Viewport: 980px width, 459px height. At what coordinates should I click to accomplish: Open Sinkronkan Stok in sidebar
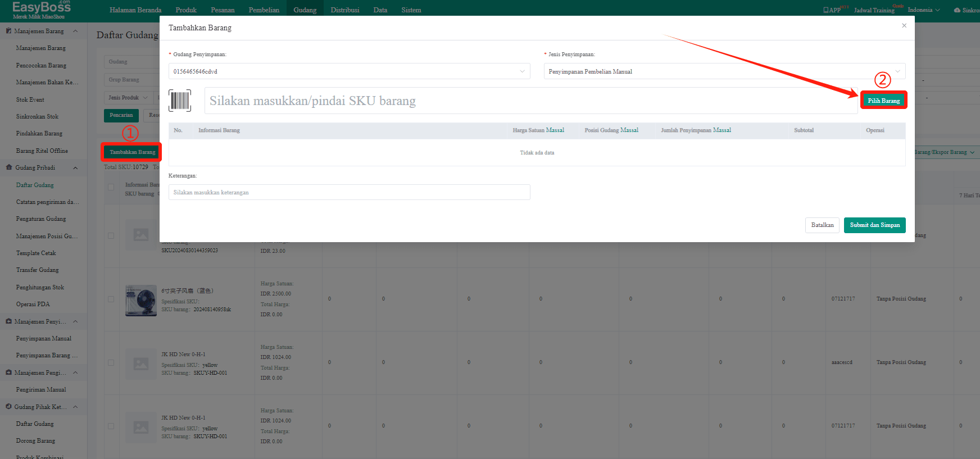coord(37,116)
